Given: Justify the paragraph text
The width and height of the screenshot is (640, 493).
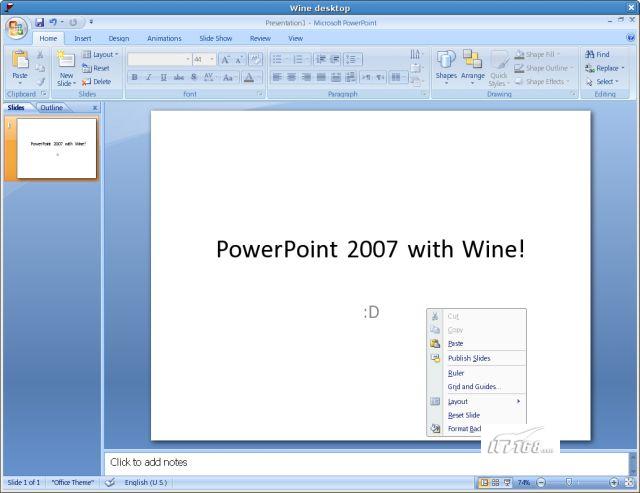Looking at the screenshot, I should point(321,77).
